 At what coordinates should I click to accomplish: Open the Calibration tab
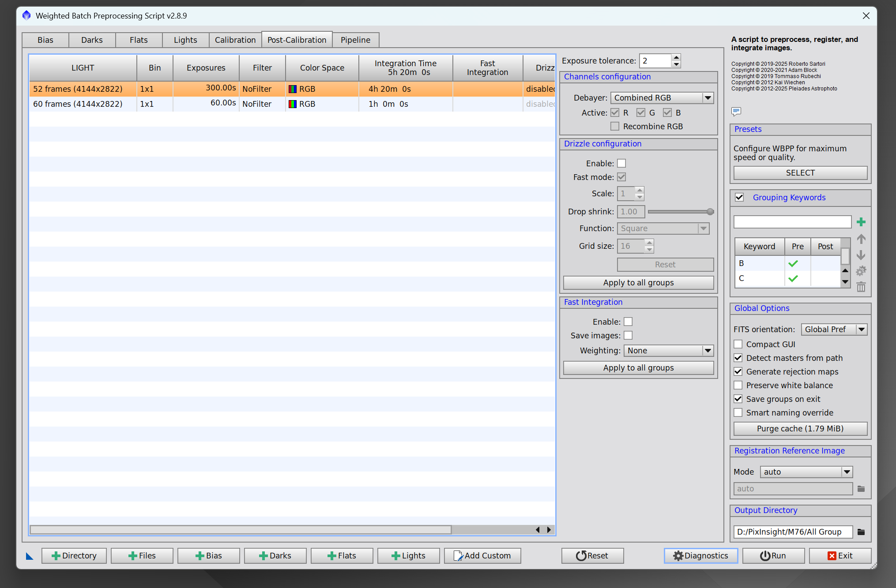[235, 40]
